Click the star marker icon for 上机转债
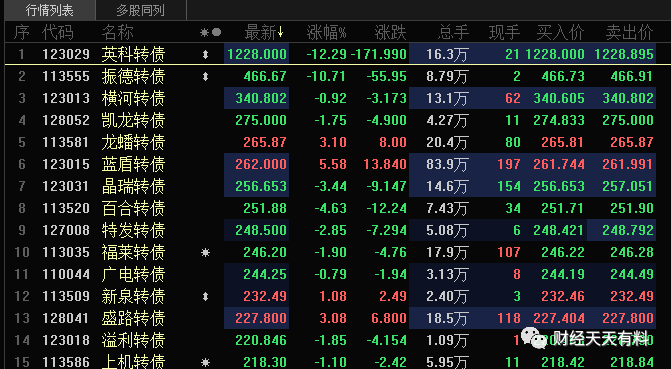Screen dimensions: 671x369 tap(205, 362)
